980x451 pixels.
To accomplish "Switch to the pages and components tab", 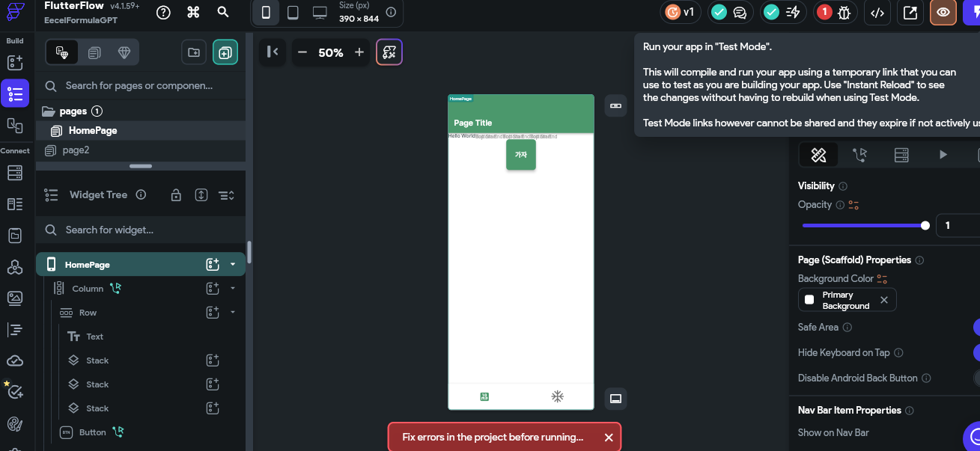I will click(62, 52).
